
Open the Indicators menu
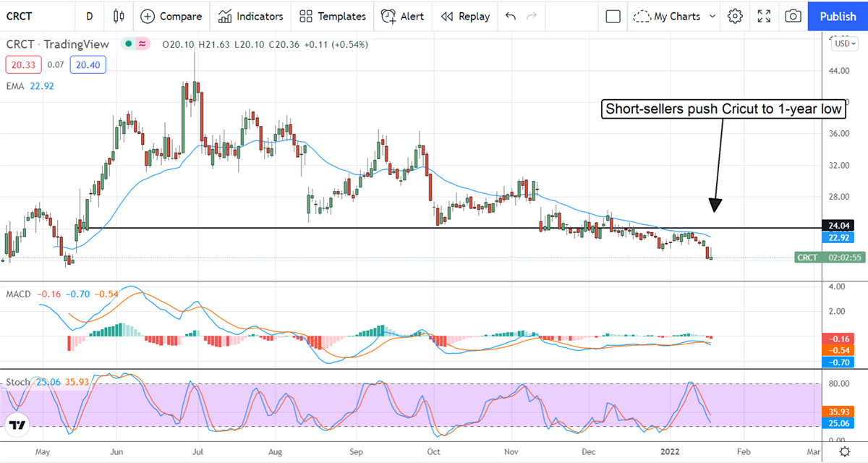[x=251, y=16]
